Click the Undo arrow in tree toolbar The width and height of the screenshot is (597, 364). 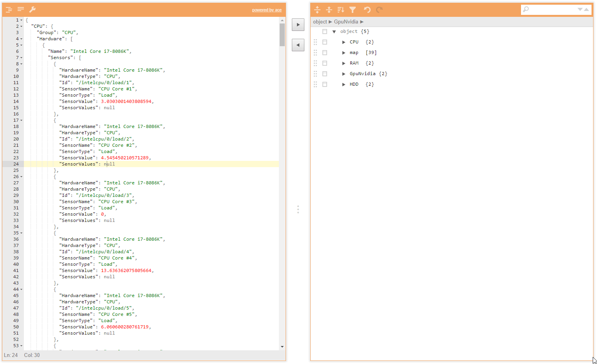[x=367, y=10]
